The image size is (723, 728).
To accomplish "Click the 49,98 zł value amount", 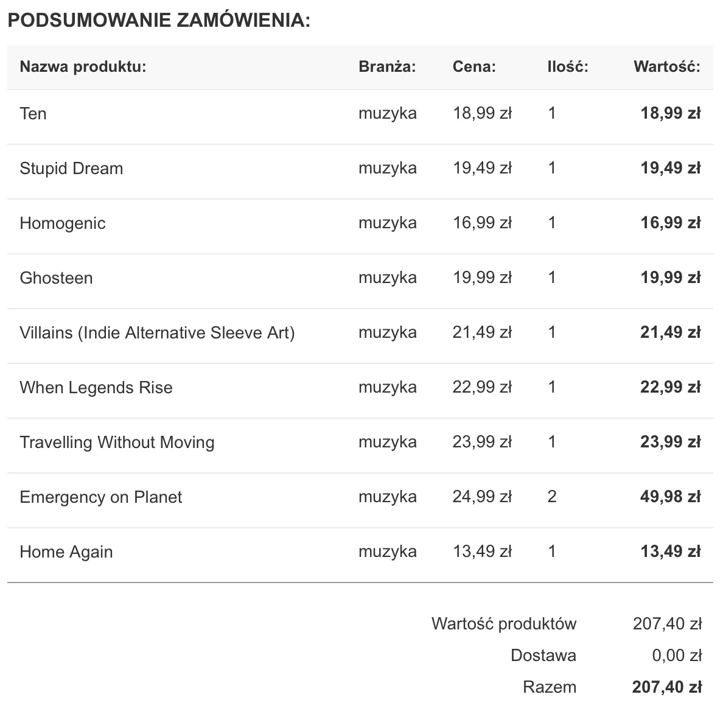I will (670, 497).
